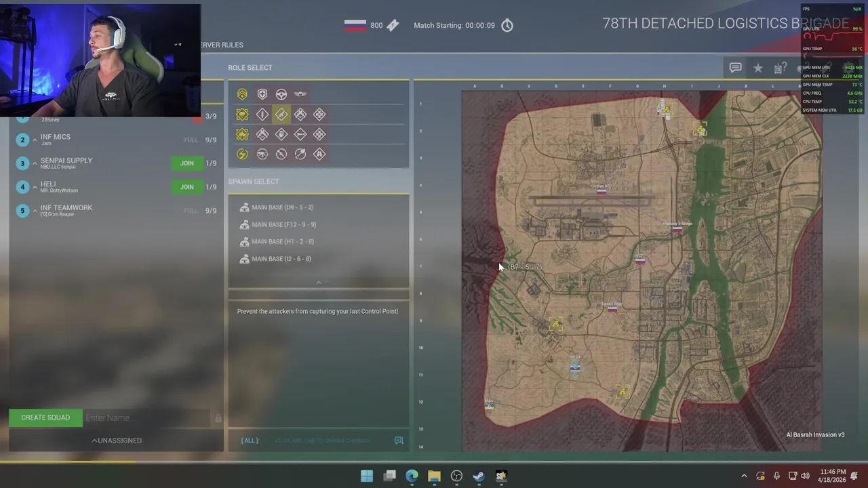The image size is (868, 488).
Task: Open Steam from the taskbar
Action: tap(479, 476)
